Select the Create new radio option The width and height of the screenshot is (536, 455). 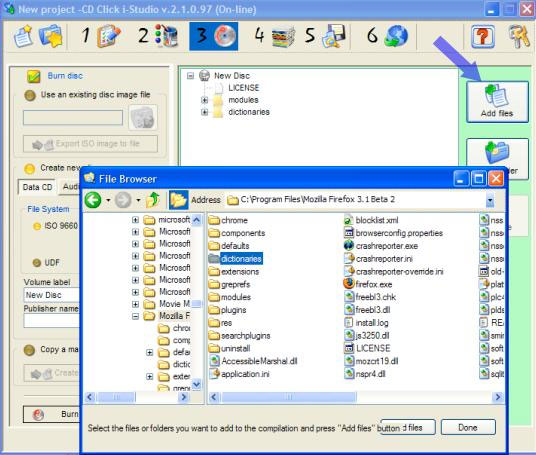pos(29,168)
